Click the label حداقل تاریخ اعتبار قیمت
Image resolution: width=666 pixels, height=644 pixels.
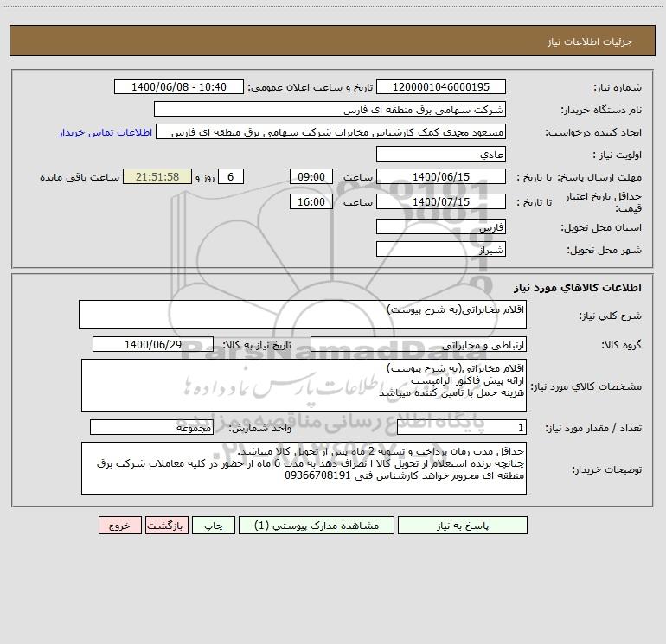(604, 202)
